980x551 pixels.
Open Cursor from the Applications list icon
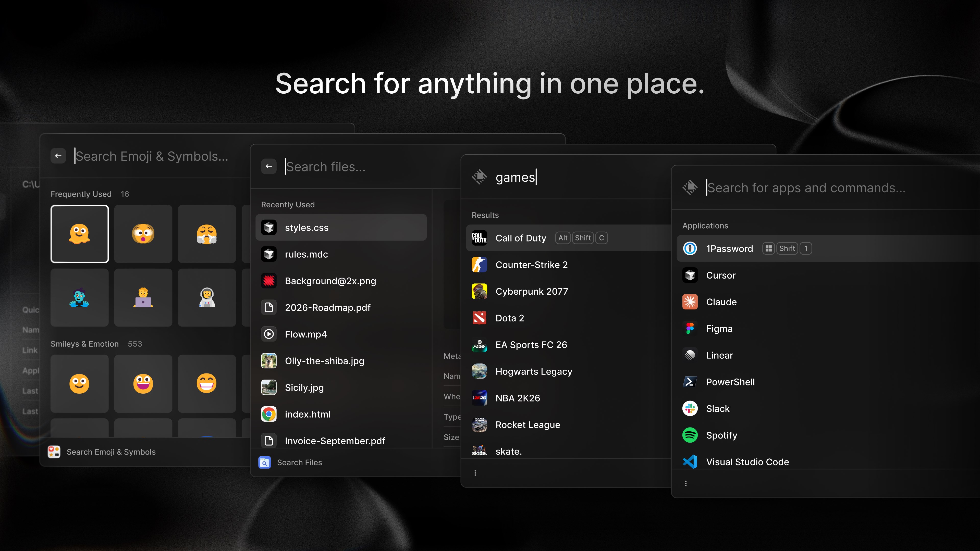tap(690, 275)
